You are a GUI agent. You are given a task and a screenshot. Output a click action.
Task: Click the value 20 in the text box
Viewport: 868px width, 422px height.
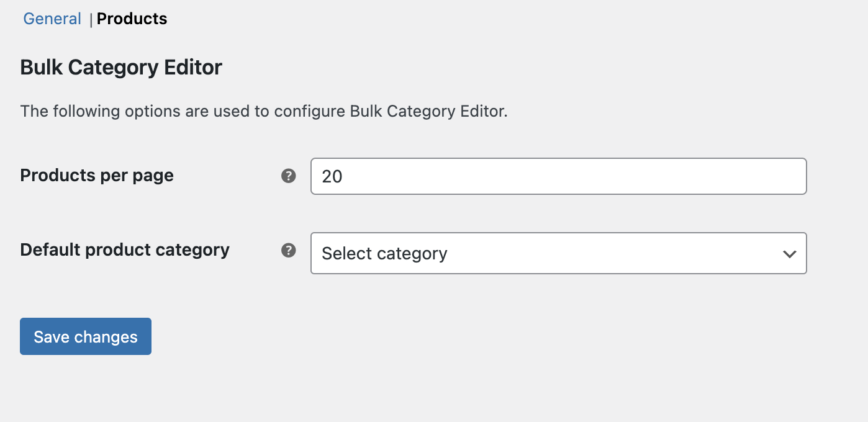(332, 177)
